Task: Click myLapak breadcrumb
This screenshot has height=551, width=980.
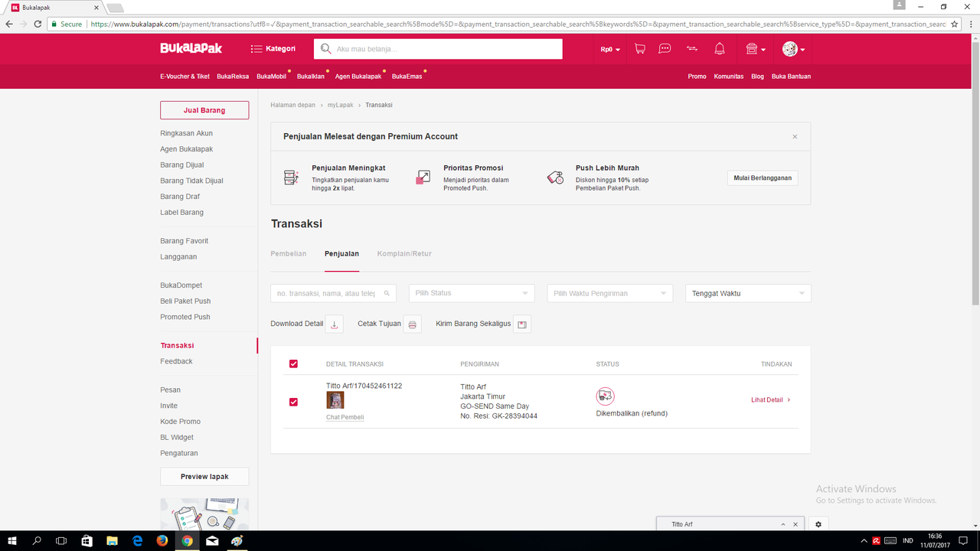Action: point(341,105)
